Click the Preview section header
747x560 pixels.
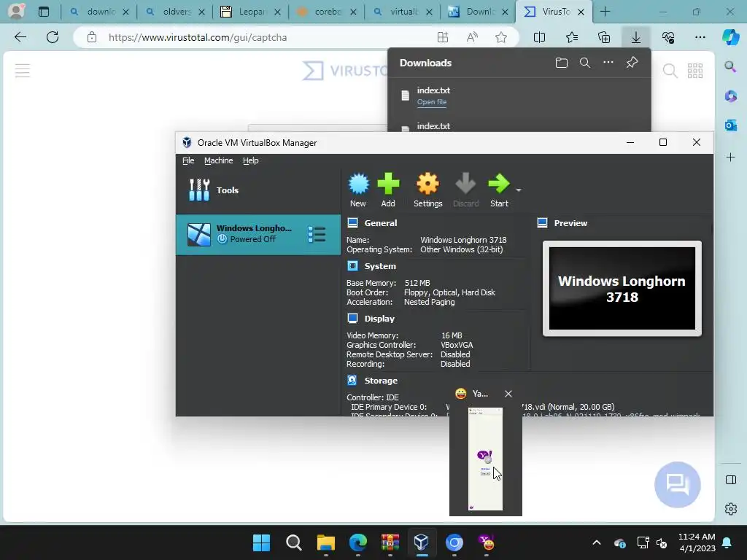click(x=570, y=223)
